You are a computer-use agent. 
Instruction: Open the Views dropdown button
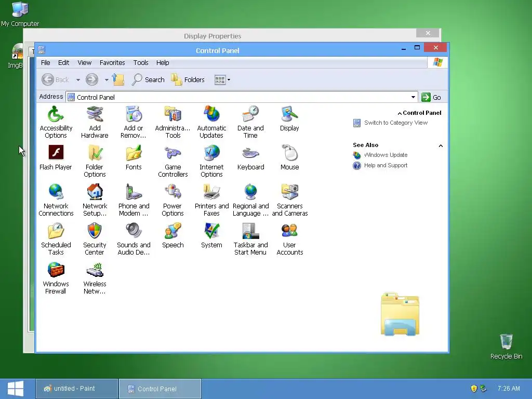coord(222,80)
